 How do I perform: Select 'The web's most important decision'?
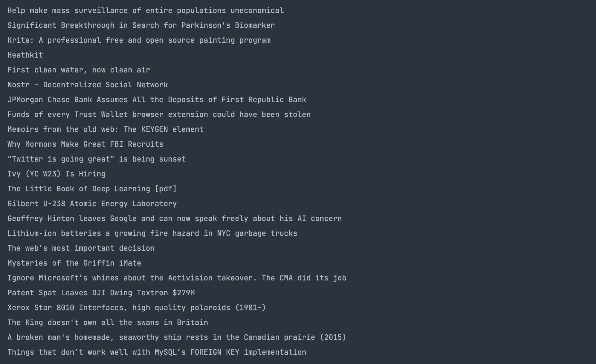81,248
